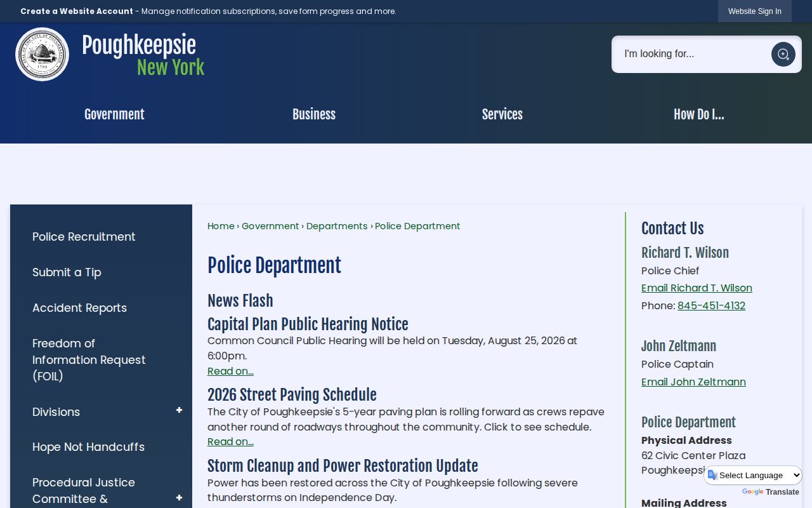
Task: Open the How Do I... menu
Action: pos(698,115)
